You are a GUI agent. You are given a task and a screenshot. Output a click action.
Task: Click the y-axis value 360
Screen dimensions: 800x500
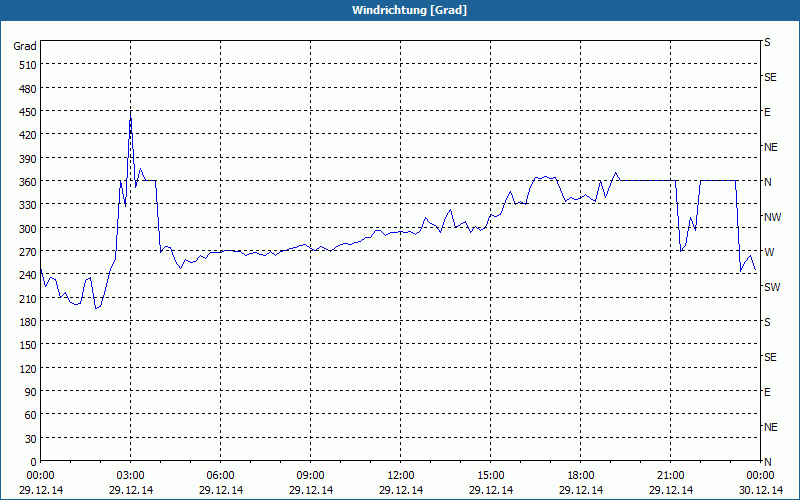tap(28, 182)
